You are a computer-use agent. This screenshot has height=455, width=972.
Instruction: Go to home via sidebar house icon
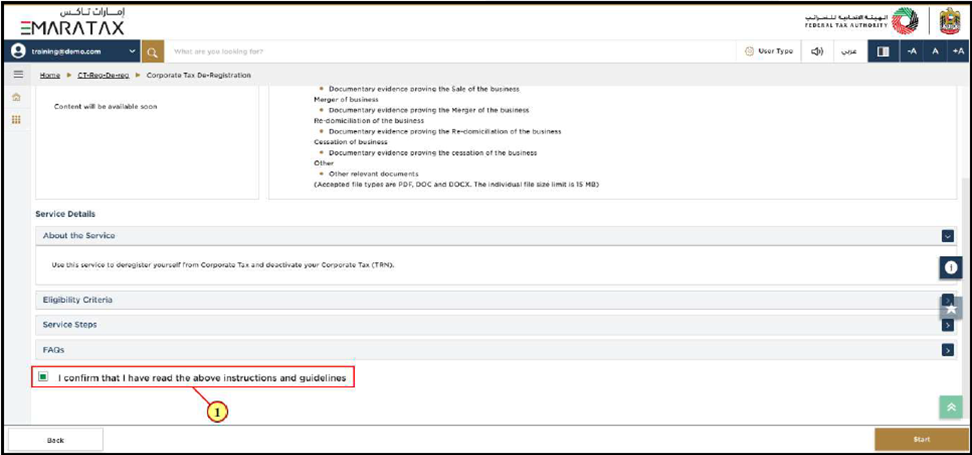pyautogui.click(x=16, y=98)
